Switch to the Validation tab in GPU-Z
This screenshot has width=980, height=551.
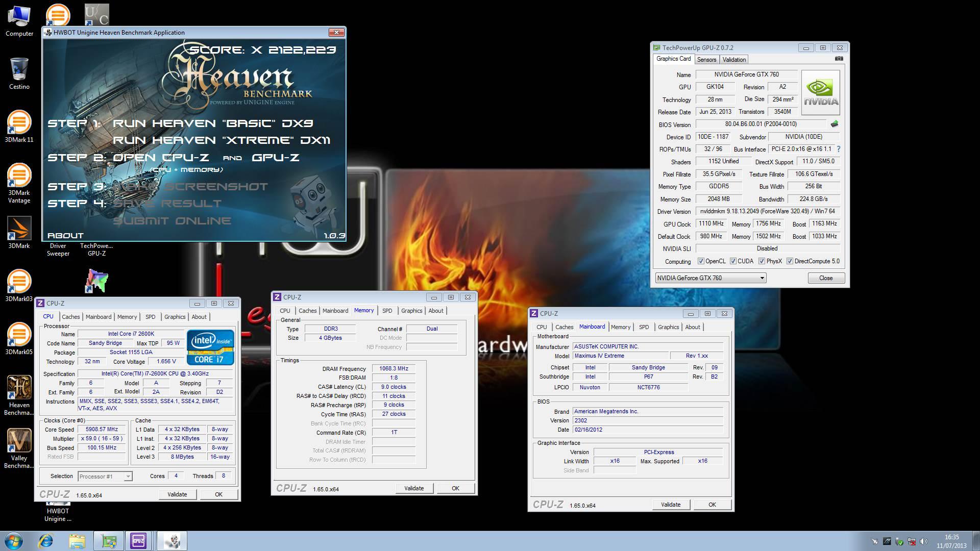pos(734,60)
